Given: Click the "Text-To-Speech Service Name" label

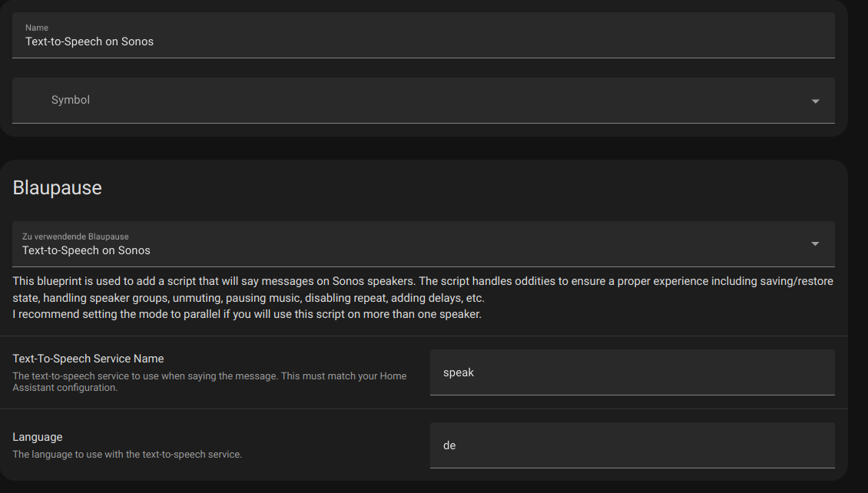Looking at the screenshot, I should (x=88, y=358).
